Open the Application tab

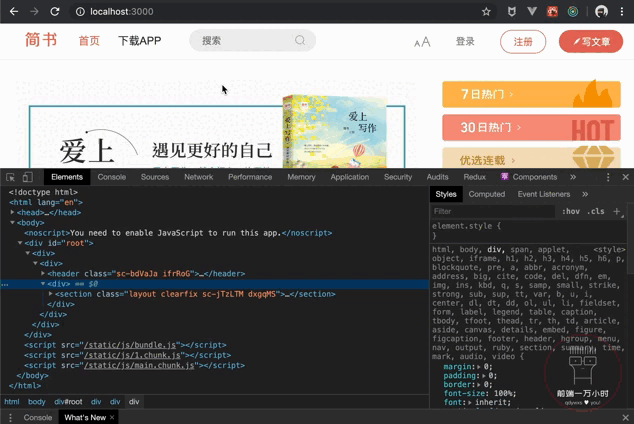coord(350,177)
